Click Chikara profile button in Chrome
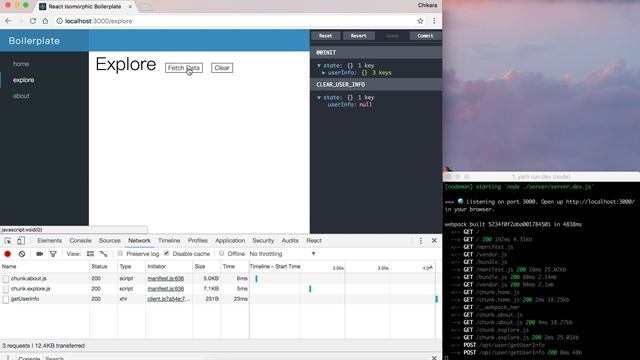 [427, 5]
